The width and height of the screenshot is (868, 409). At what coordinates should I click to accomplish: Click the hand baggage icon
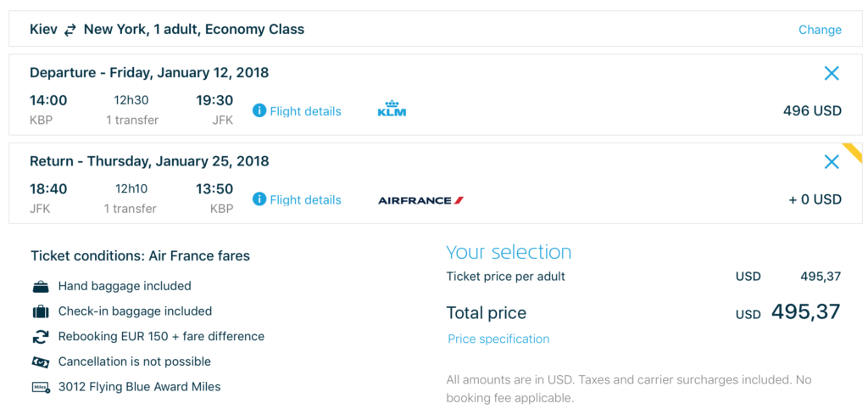click(x=41, y=286)
